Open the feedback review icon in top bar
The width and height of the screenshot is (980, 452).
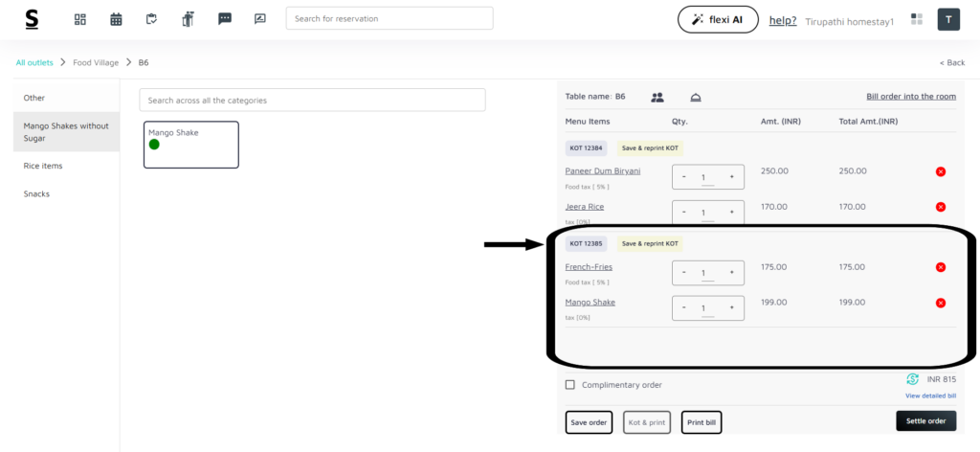click(259, 19)
